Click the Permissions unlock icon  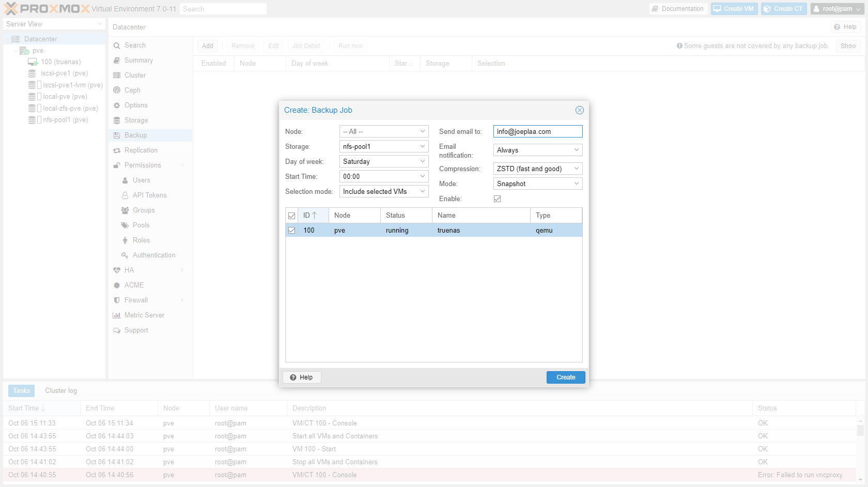click(117, 165)
